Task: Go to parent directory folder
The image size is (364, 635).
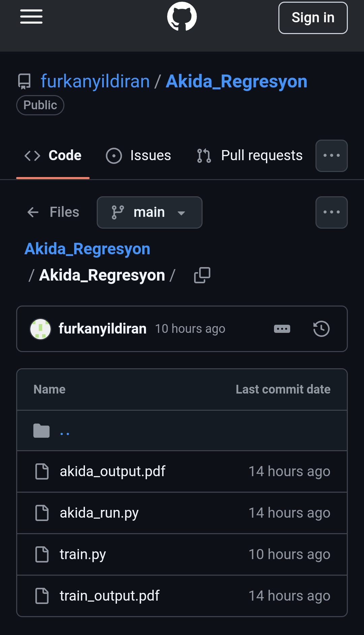Action: point(64,431)
